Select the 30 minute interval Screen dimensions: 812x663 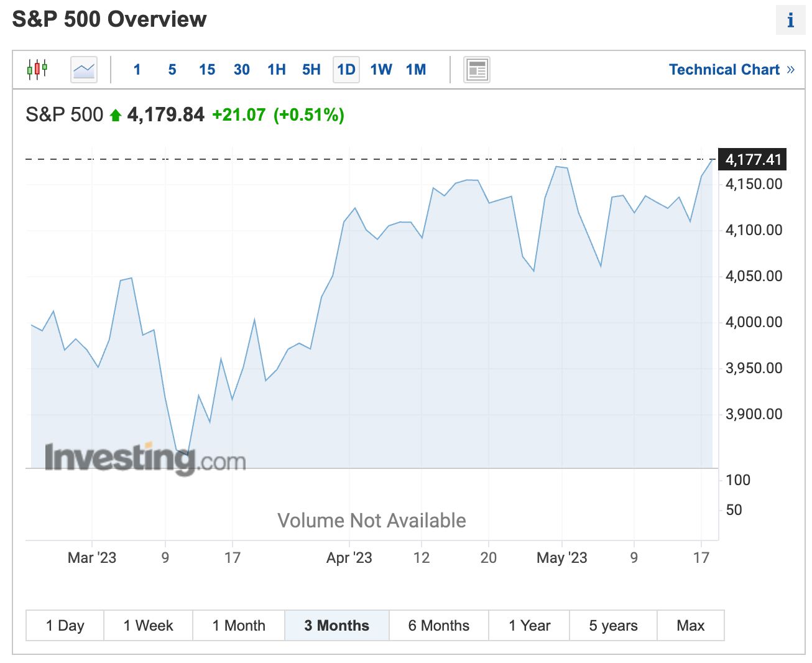(242, 70)
